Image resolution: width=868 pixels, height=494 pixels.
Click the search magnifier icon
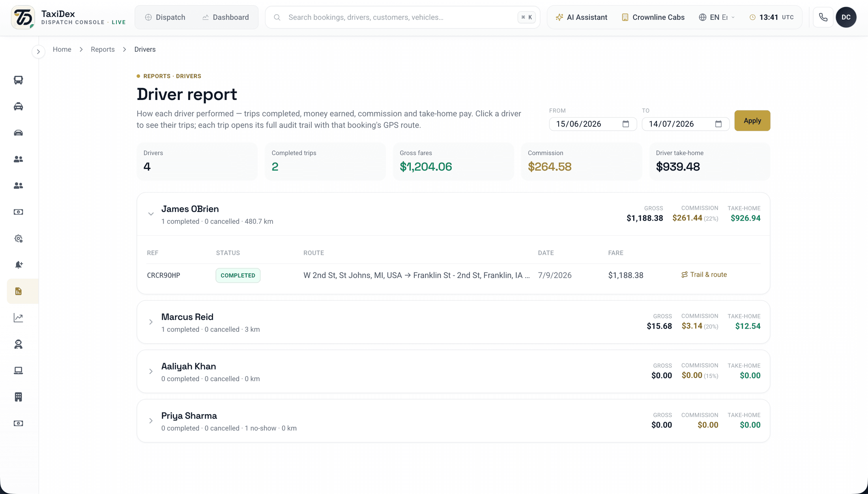(x=277, y=17)
